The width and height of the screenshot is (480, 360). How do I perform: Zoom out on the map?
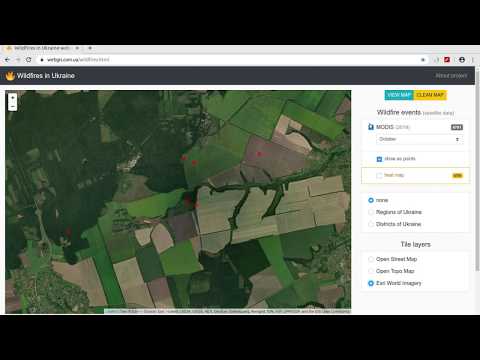click(13, 107)
